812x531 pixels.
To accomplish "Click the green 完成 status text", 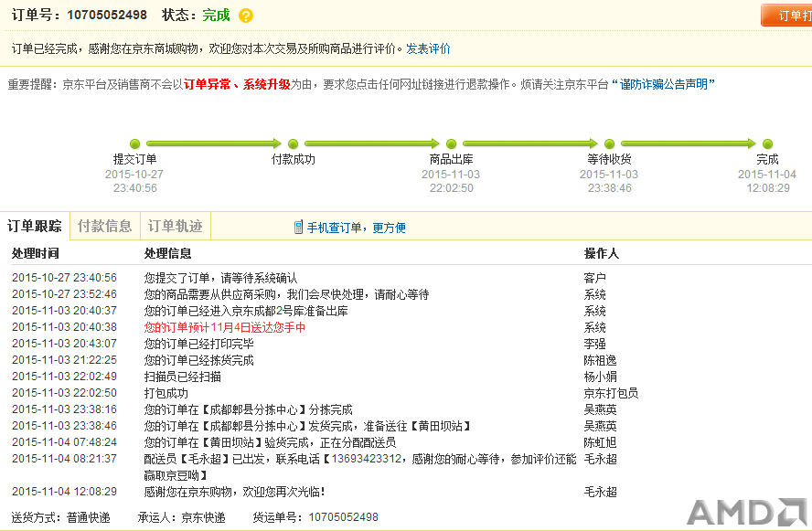I will 216,15.
